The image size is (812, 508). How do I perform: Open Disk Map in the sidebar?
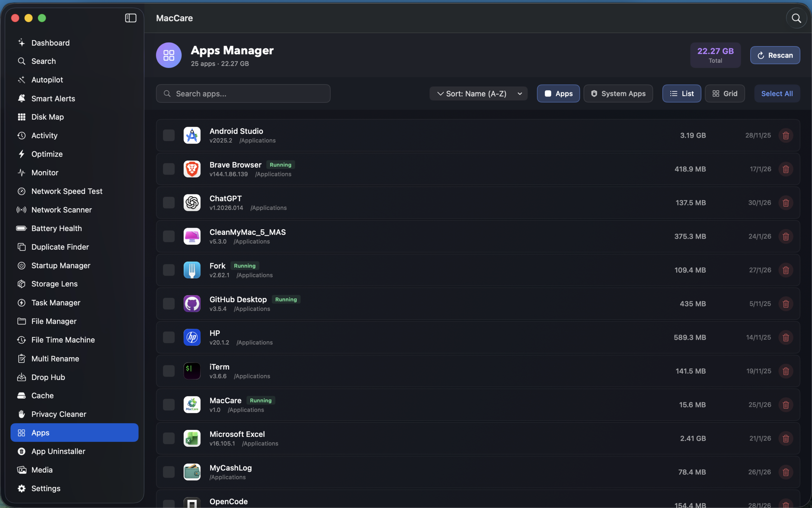click(x=75, y=117)
